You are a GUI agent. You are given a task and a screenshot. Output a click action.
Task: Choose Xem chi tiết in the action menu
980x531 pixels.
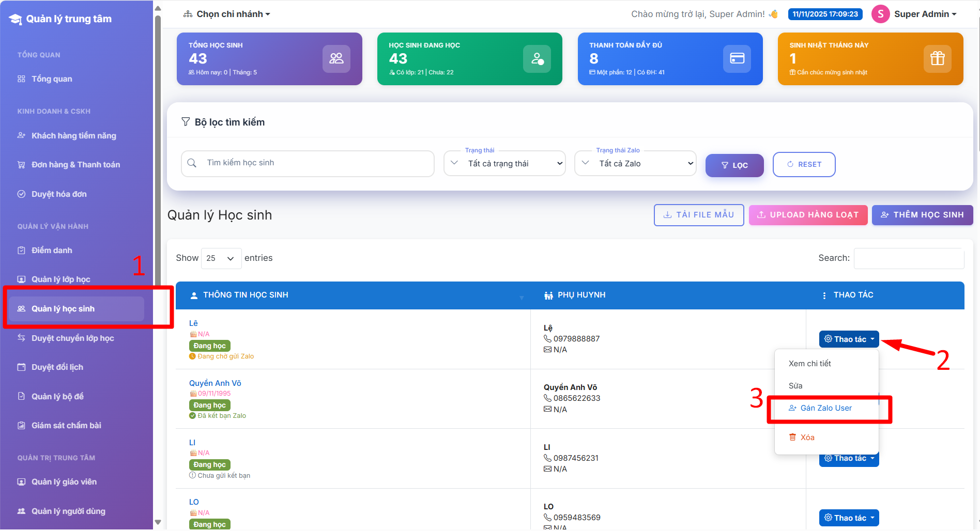(x=809, y=364)
